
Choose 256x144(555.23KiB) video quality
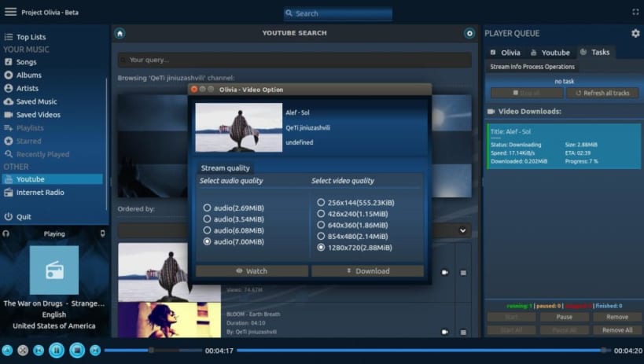click(355, 203)
